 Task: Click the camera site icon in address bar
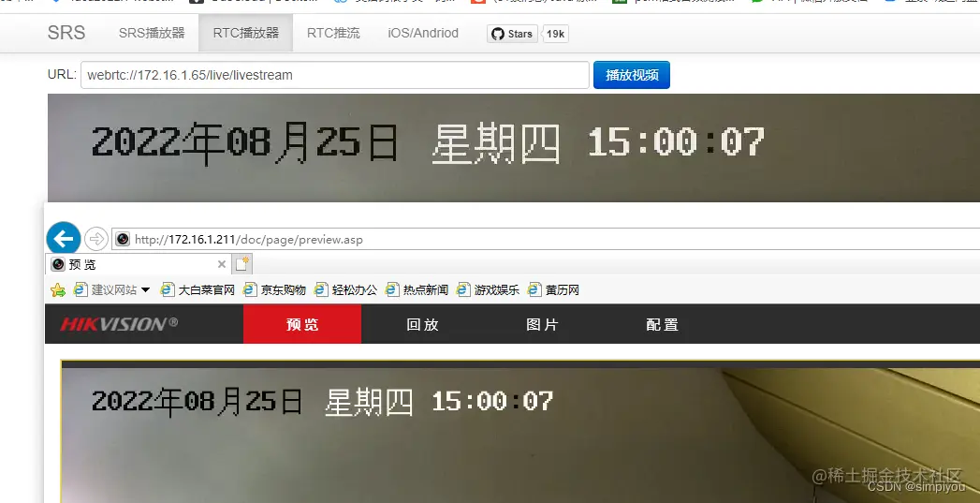(124, 239)
